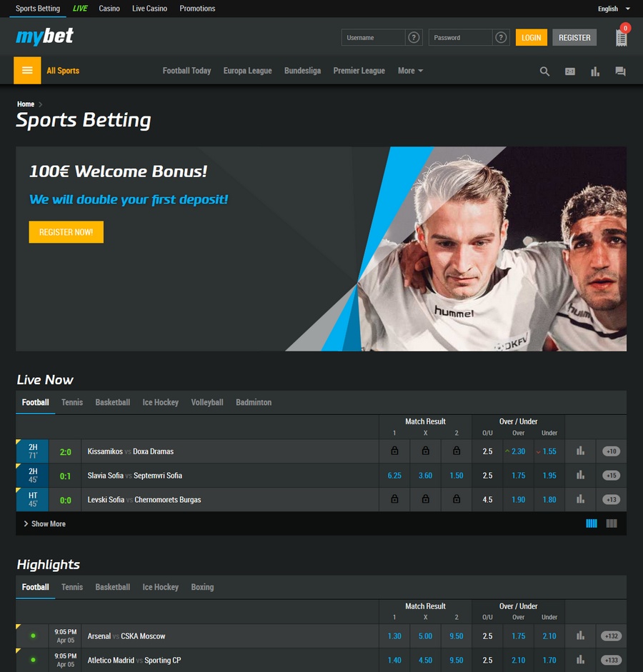Open Bundesliga link

click(303, 71)
